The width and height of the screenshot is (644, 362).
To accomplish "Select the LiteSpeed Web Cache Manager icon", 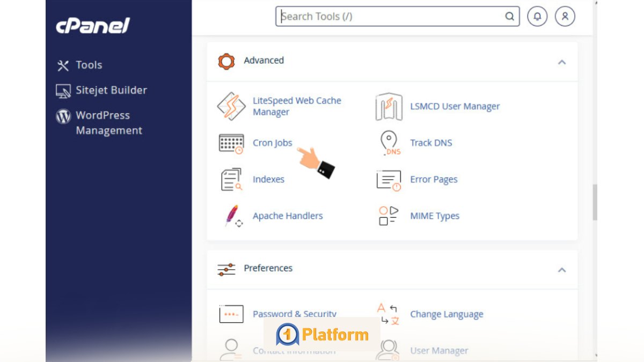I will (x=231, y=106).
